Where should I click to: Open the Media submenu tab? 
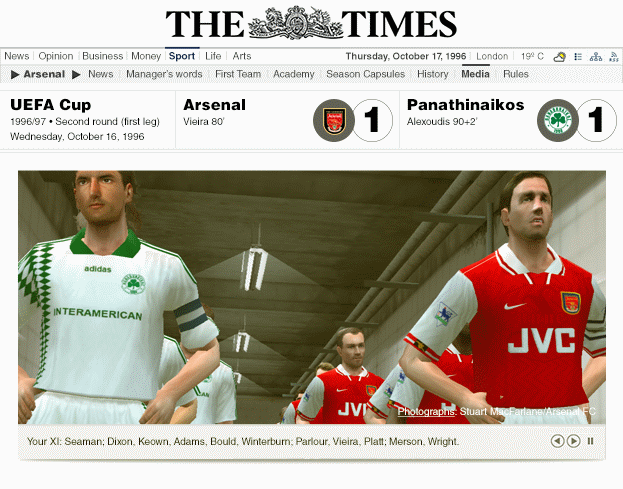[475, 74]
